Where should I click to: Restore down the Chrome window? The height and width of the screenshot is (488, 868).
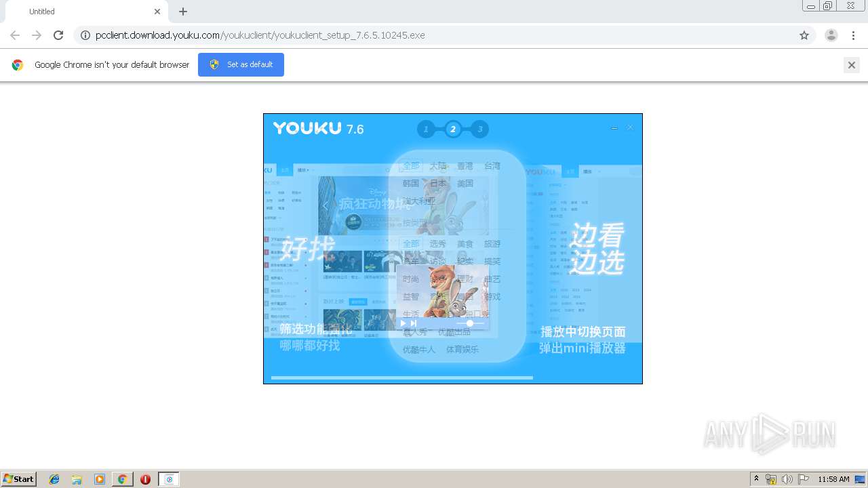828,6
